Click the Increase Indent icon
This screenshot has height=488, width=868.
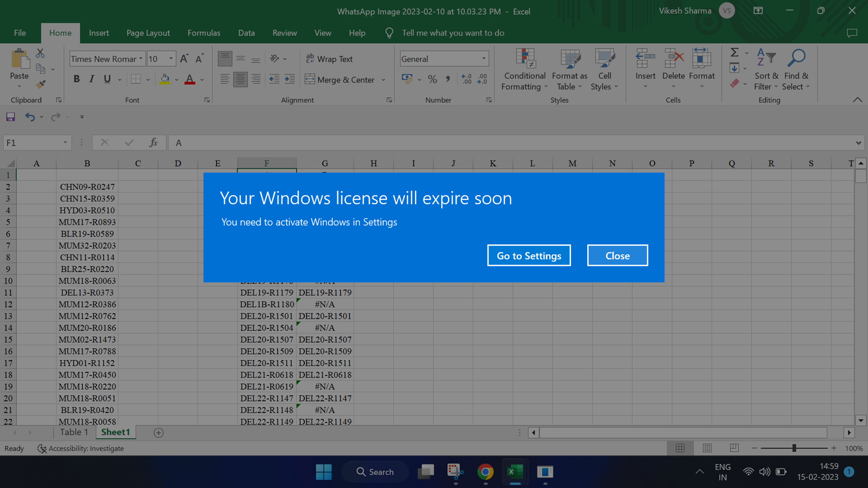click(x=290, y=79)
